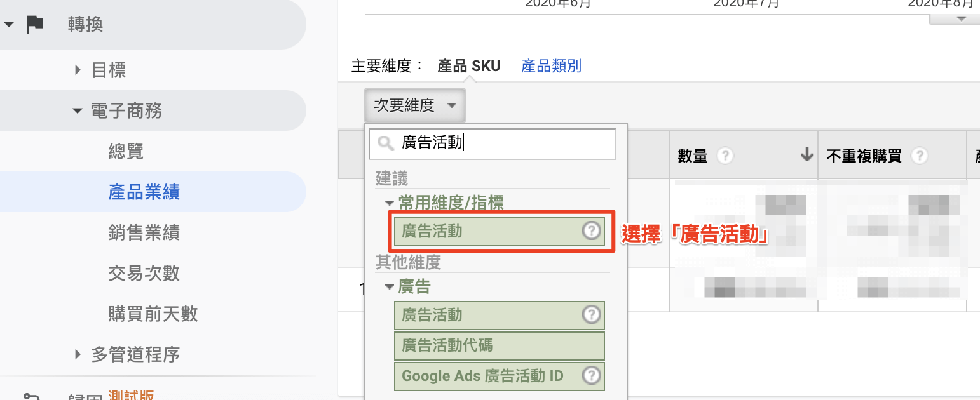
Task: Open 購買前天數 report in sidebar
Action: [153, 313]
